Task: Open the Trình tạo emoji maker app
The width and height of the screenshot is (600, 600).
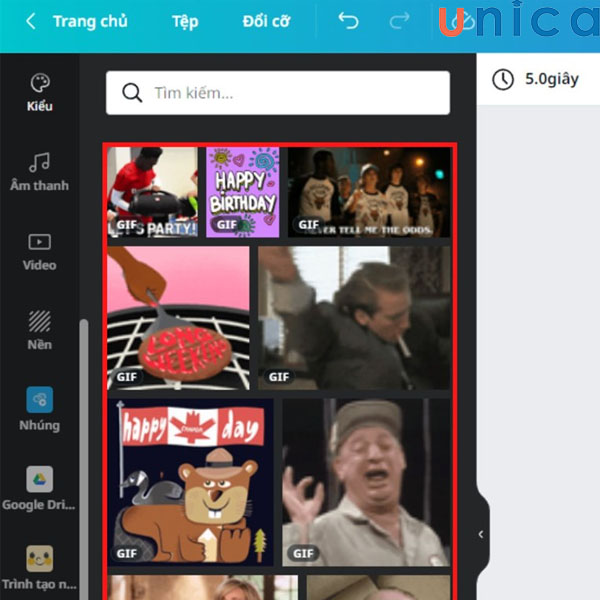Action: [x=40, y=568]
